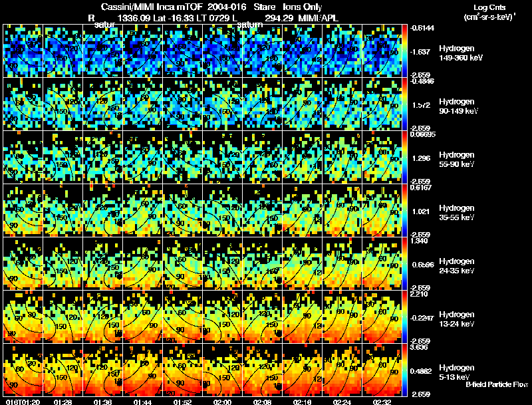Select the 'Hydrogen 90-149 keV' row label
532x405 pixels.
pyautogui.click(x=458, y=106)
